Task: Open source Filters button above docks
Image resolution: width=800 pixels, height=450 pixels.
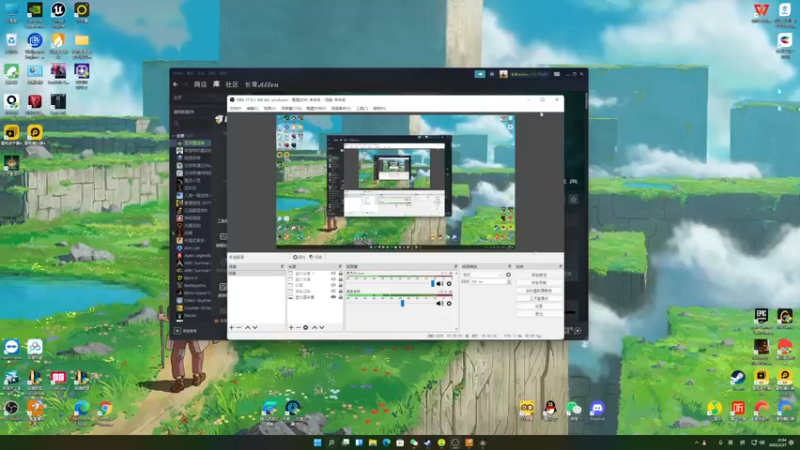Action: coord(316,257)
